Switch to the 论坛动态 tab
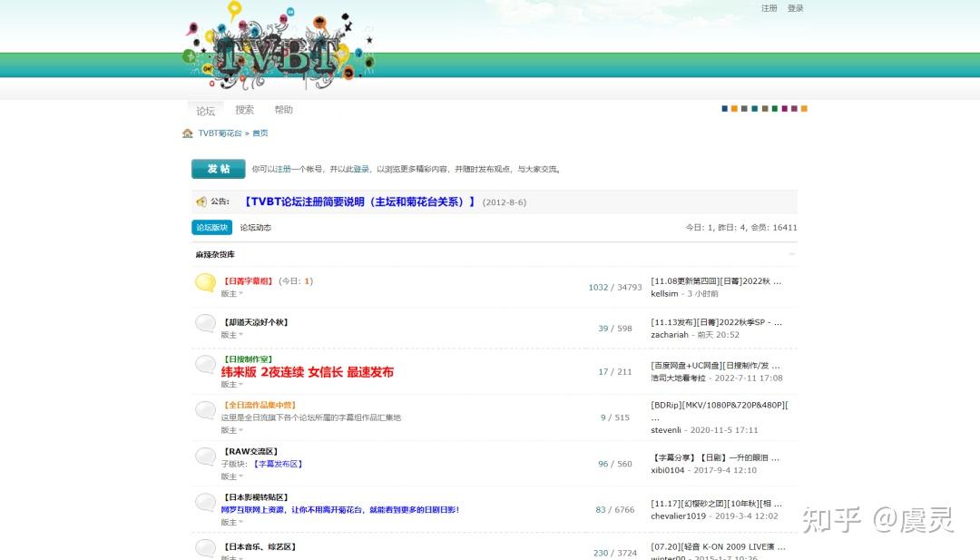 point(256,228)
